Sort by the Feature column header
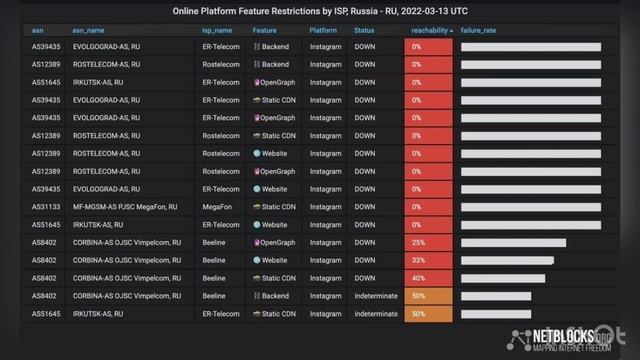Screen dimensions: 640x360 tap(264, 31)
